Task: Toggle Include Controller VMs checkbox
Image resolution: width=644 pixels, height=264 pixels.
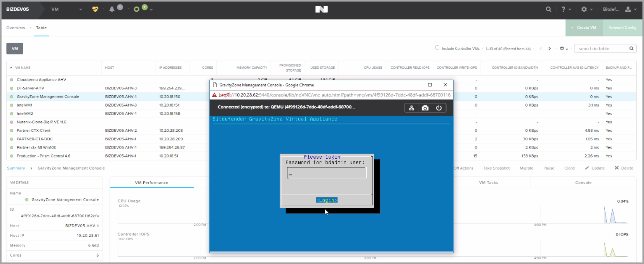Action: [437, 48]
